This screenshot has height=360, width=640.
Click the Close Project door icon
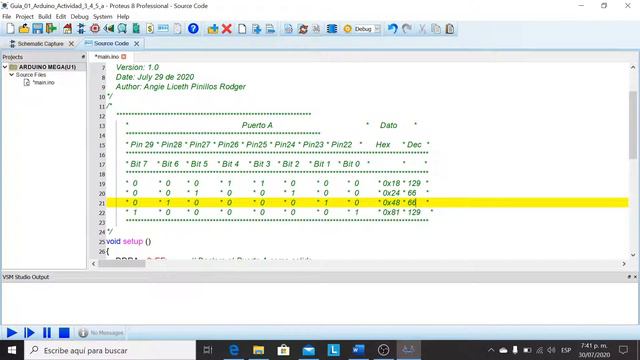51,29
